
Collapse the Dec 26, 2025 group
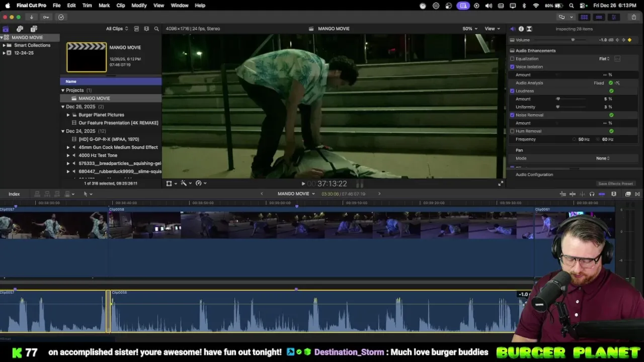63,107
